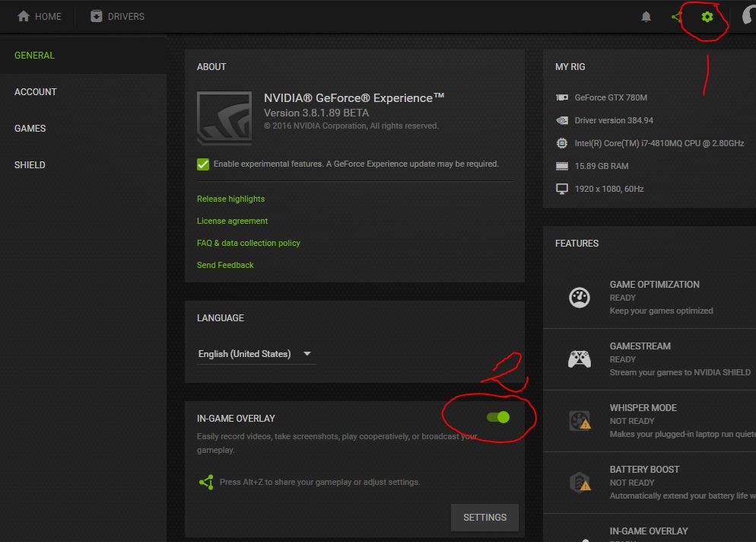Image resolution: width=756 pixels, height=542 pixels.
Task: Click the Battery Boost warning icon
Action: click(x=580, y=482)
